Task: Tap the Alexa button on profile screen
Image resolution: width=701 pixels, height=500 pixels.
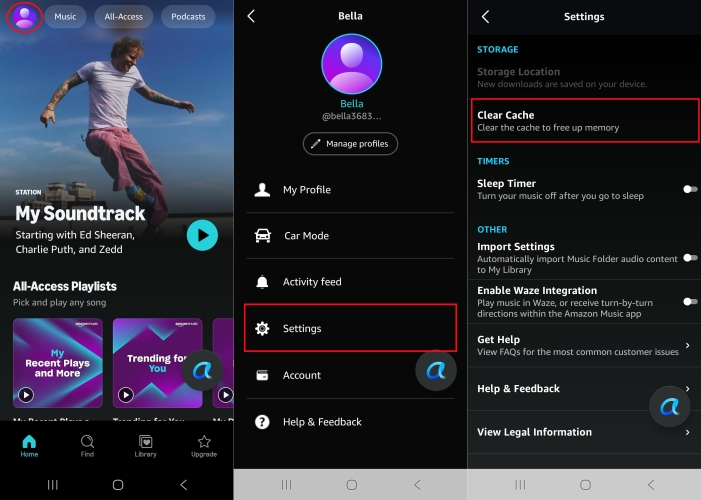Action: tap(436, 370)
